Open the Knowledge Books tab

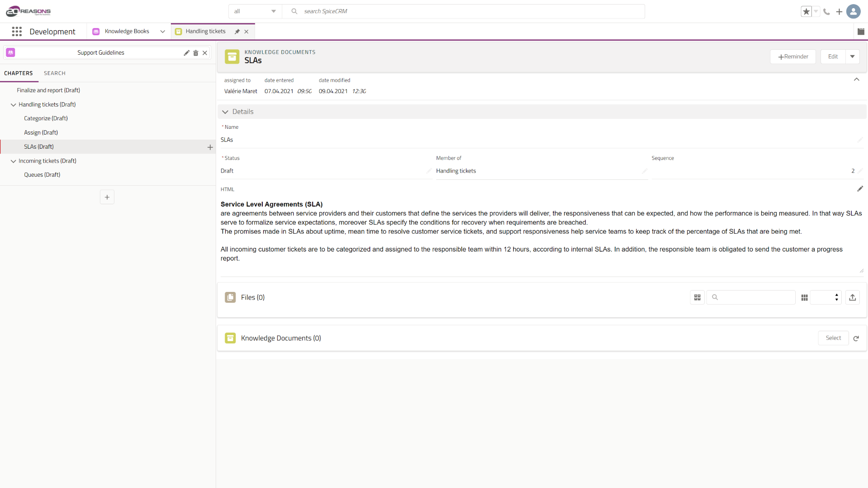coord(127,31)
